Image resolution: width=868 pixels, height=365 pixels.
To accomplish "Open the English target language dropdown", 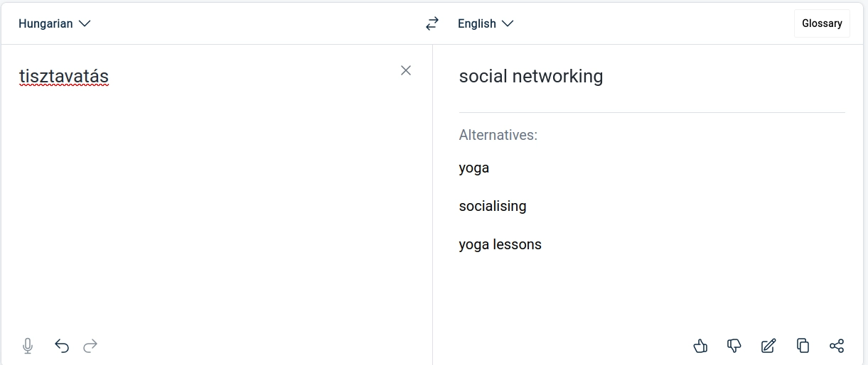I will tap(486, 23).
